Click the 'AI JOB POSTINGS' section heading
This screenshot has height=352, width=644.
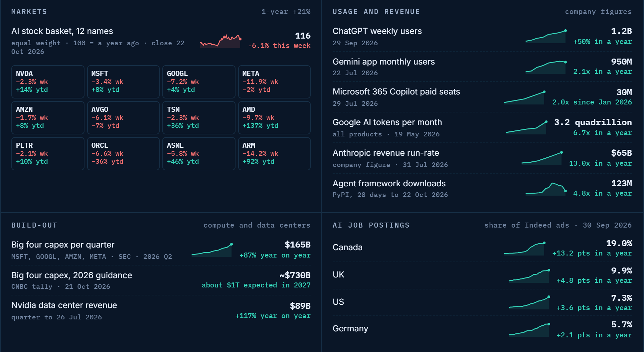point(371,225)
